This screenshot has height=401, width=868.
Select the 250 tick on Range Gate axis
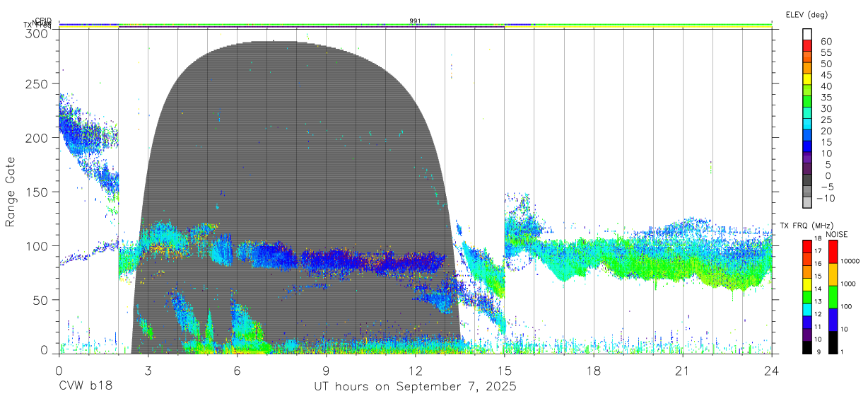(37, 83)
